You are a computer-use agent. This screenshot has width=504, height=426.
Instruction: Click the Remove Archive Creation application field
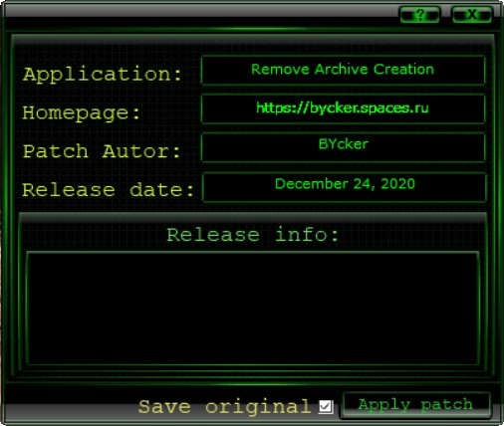pyautogui.click(x=343, y=71)
